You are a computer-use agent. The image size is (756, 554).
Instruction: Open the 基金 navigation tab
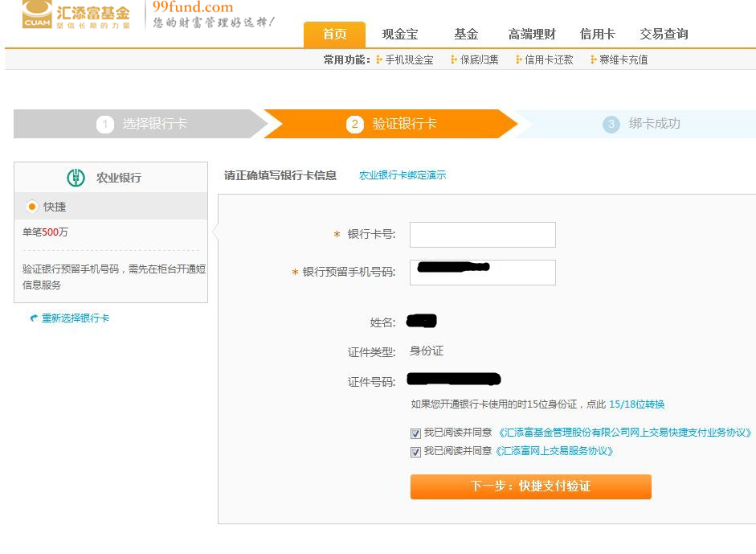pyautogui.click(x=466, y=34)
